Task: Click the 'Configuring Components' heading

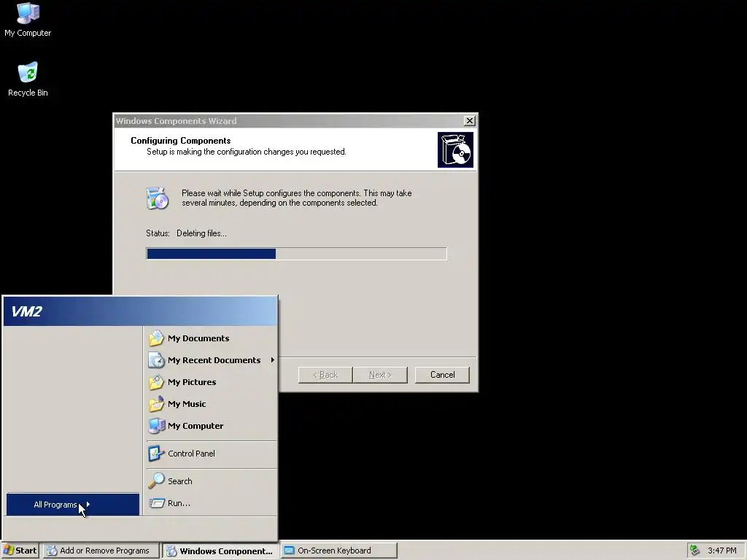Action: coord(181,141)
